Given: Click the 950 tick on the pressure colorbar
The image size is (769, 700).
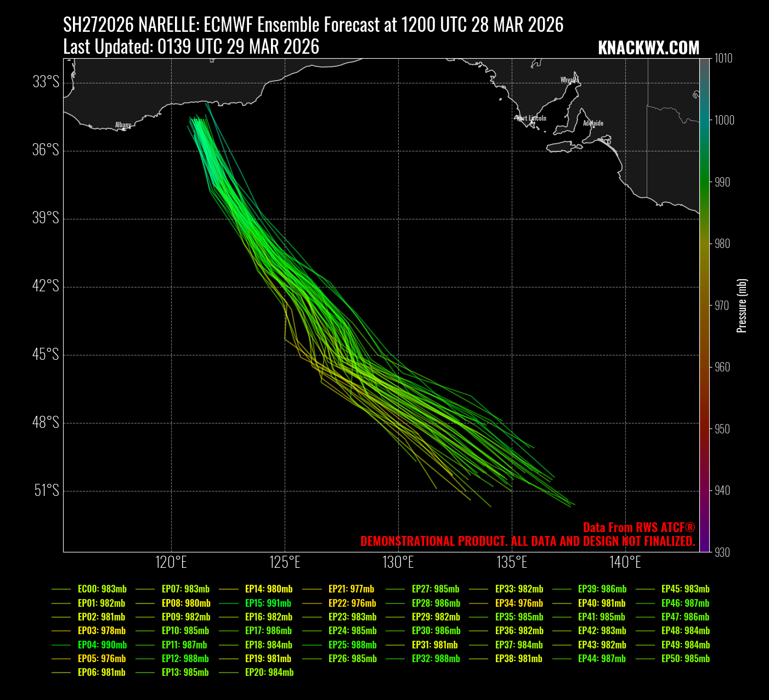Looking at the screenshot, I should 722,429.
